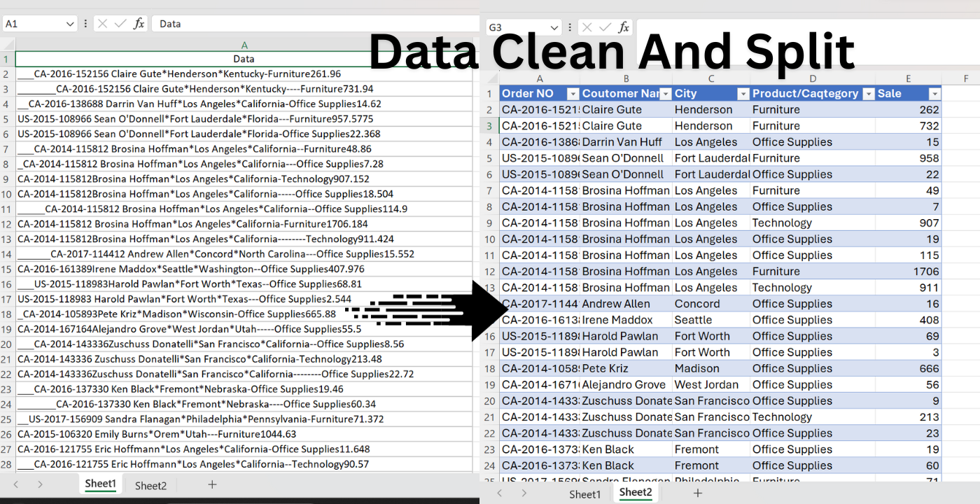
Task: Click the cancel X icon next to G3 box
Action: [x=587, y=28]
